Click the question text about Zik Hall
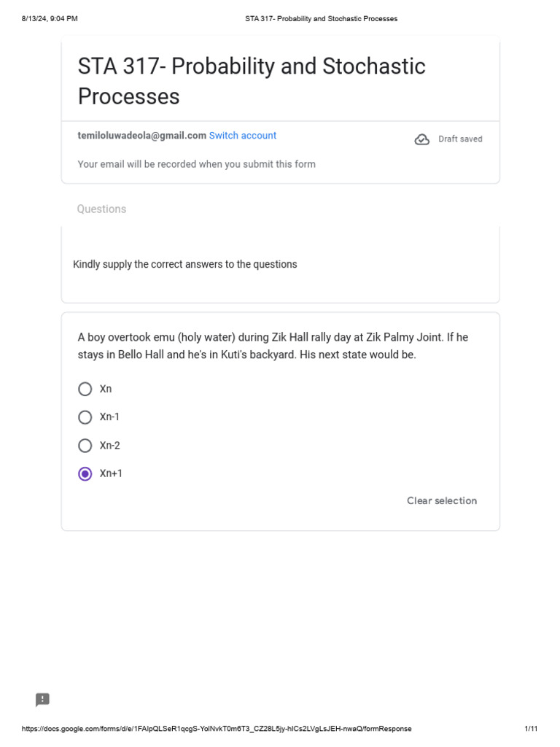 click(x=273, y=347)
